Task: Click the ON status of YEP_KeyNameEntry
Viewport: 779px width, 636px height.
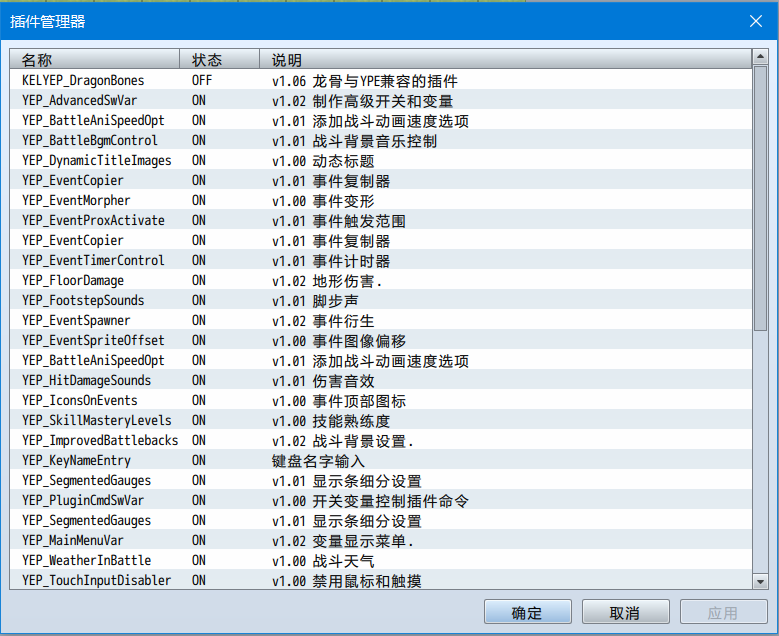Action: tap(199, 461)
